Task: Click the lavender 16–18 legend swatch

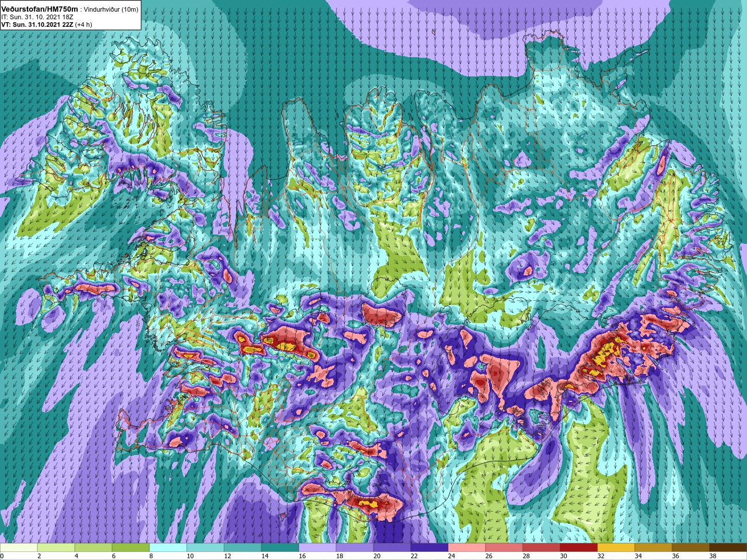Action: pyautogui.click(x=317, y=548)
